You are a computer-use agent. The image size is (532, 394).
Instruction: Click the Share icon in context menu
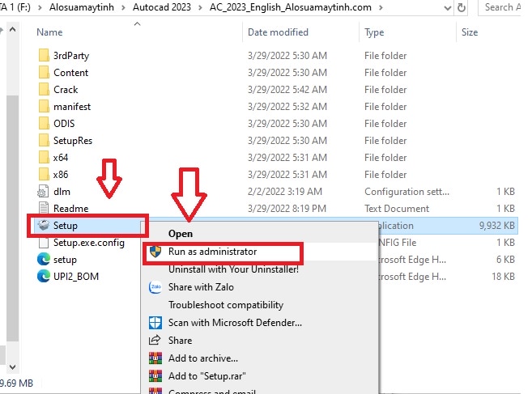[x=156, y=341]
